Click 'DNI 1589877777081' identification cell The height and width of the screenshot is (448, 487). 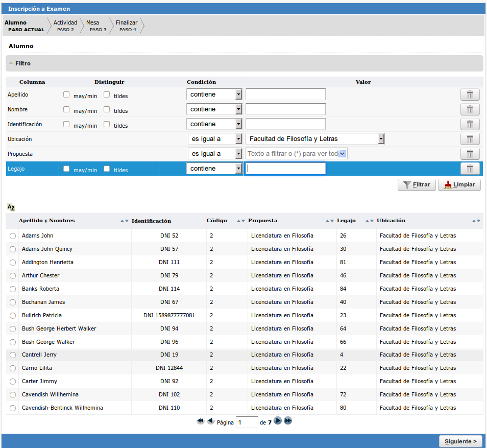tap(169, 315)
